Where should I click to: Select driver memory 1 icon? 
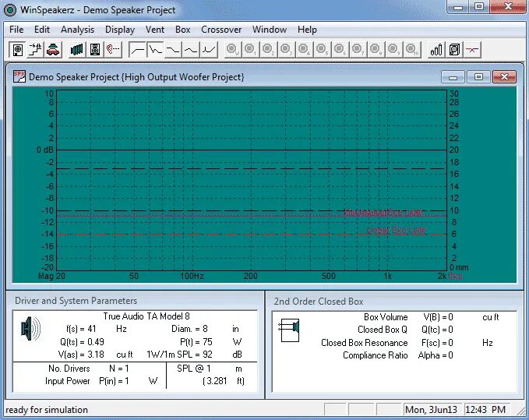[250, 50]
